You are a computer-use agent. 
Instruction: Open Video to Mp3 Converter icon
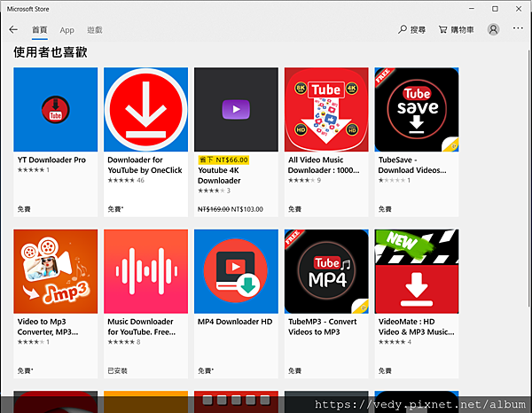56,271
